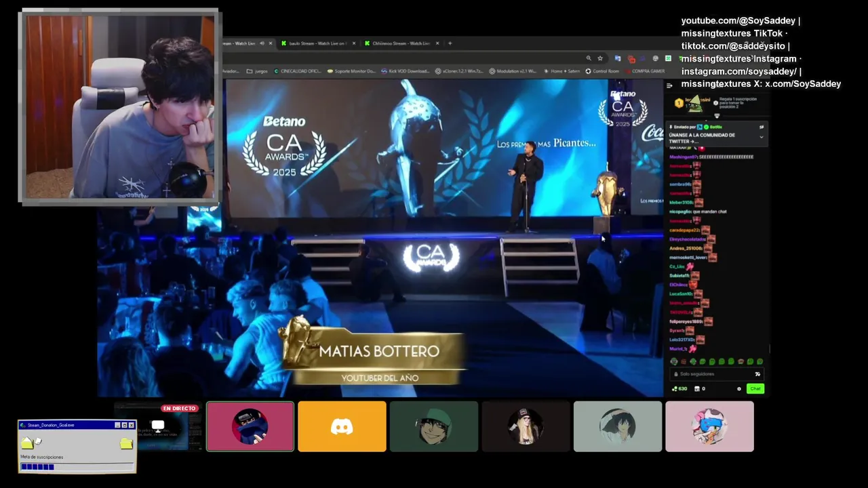Screen dimensions: 868x488
Task: Open the channel points 630 icon
Action: pyautogui.click(x=679, y=389)
